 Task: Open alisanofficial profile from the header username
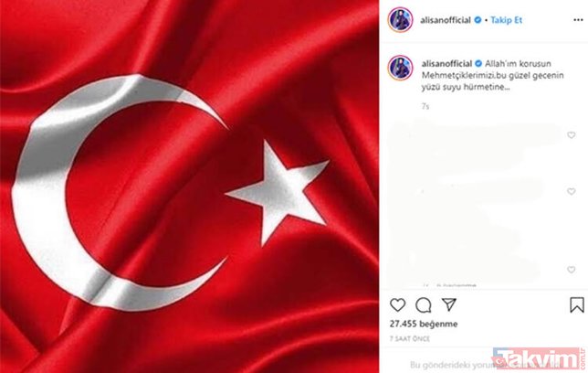(446, 20)
